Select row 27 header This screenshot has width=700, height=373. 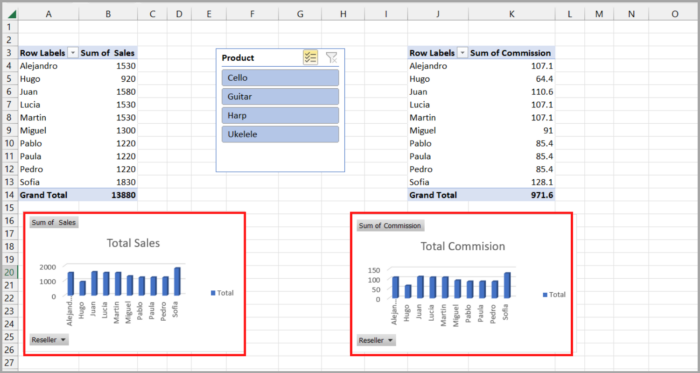[x=9, y=362]
